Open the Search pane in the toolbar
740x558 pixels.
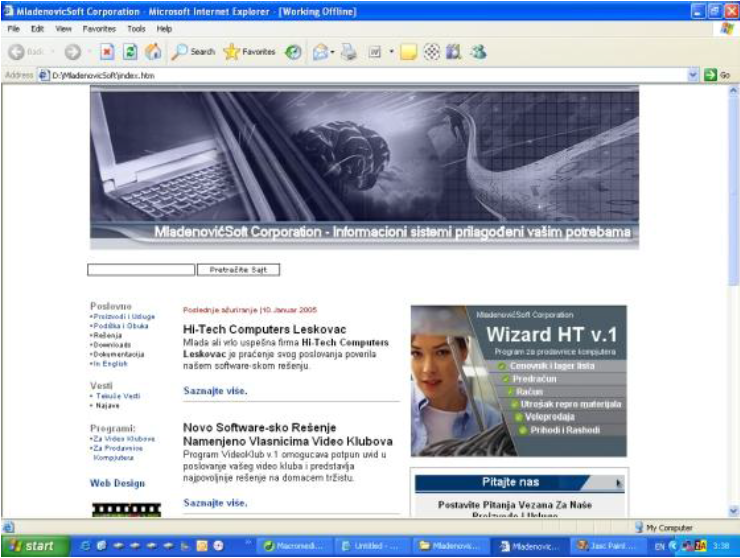[x=193, y=52]
